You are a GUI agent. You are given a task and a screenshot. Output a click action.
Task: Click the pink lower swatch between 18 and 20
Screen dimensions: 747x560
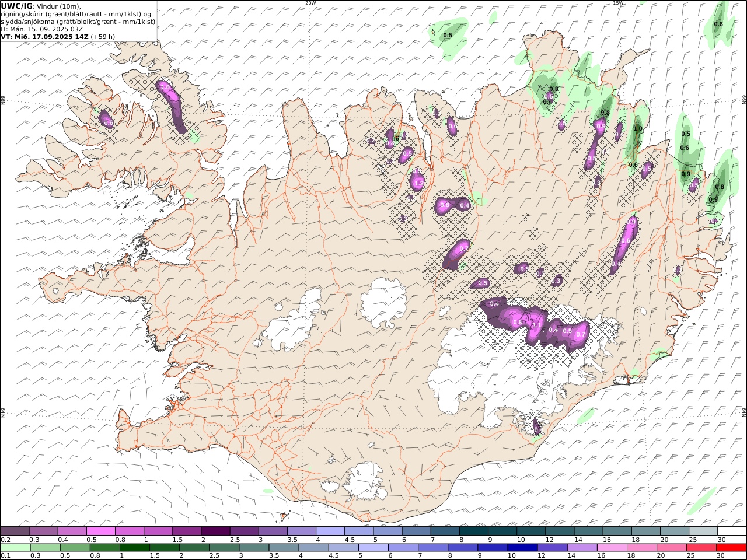tap(642, 547)
